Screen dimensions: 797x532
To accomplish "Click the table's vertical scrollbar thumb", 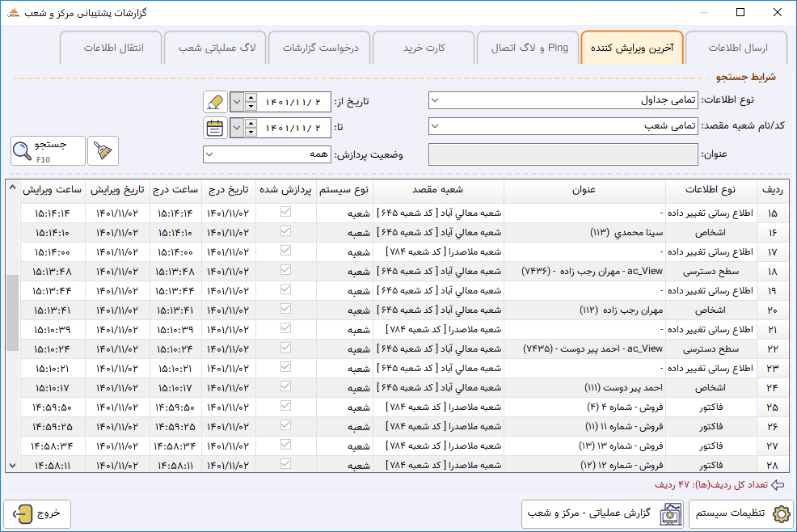I will tap(13, 313).
